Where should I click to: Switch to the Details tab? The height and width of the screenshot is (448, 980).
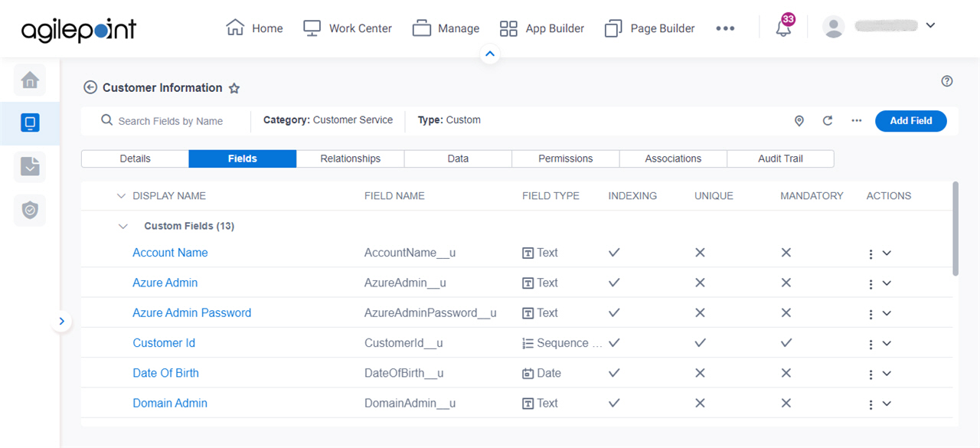coord(135,159)
